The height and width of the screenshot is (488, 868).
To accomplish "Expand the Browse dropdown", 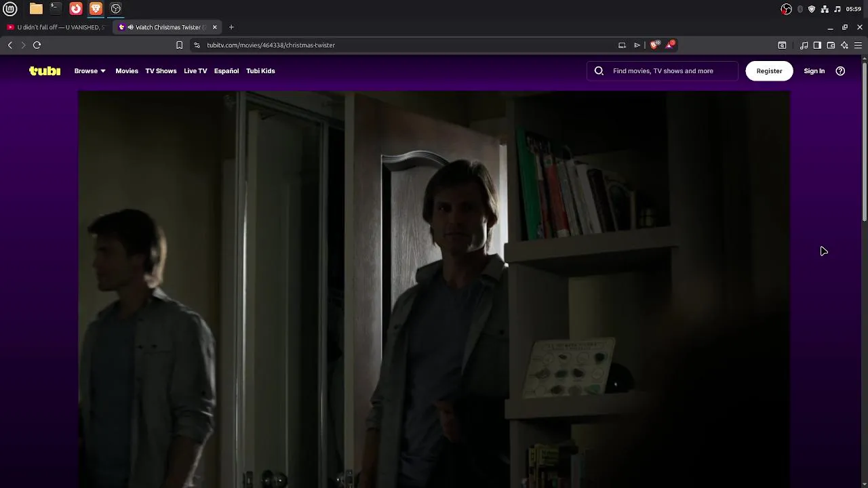I will tap(90, 70).
